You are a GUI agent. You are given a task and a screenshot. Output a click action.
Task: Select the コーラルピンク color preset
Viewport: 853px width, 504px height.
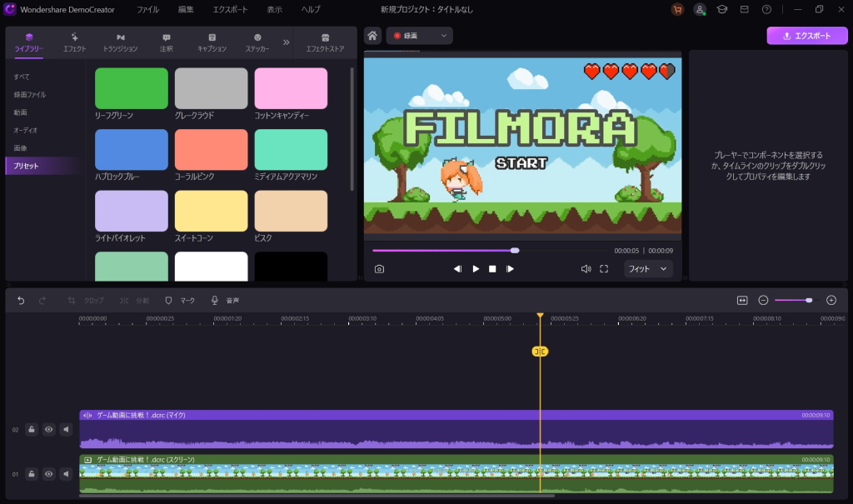click(x=211, y=150)
